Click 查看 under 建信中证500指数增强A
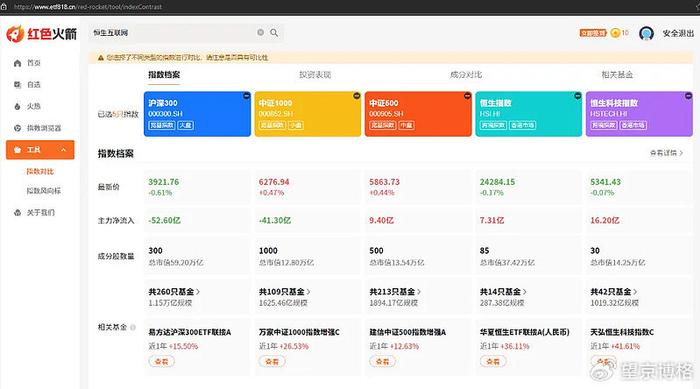The image size is (700, 389). 383,361
